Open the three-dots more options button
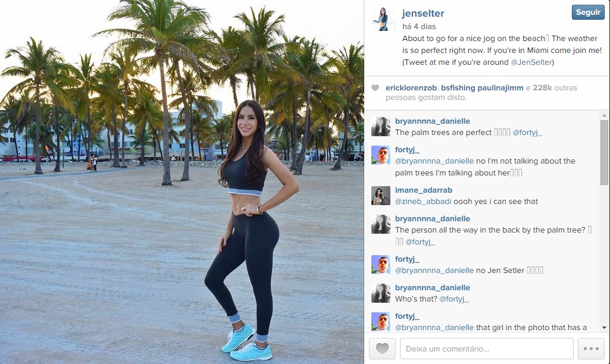The image size is (610, 364). pos(591,349)
